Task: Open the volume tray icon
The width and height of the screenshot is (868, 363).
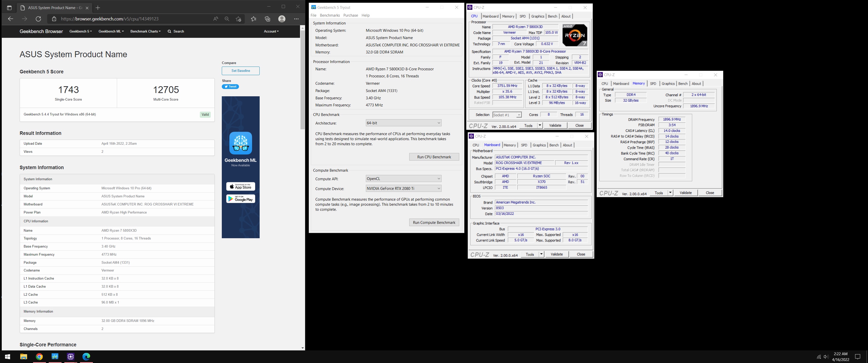Action: click(x=826, y=357)
